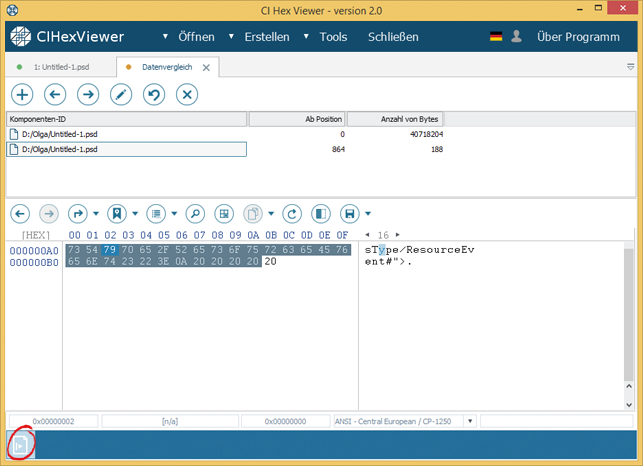Viewport: 643px width, 466px height.
Task: Click the undo/reset circular arrow icon
Action: tap(154, 95)
